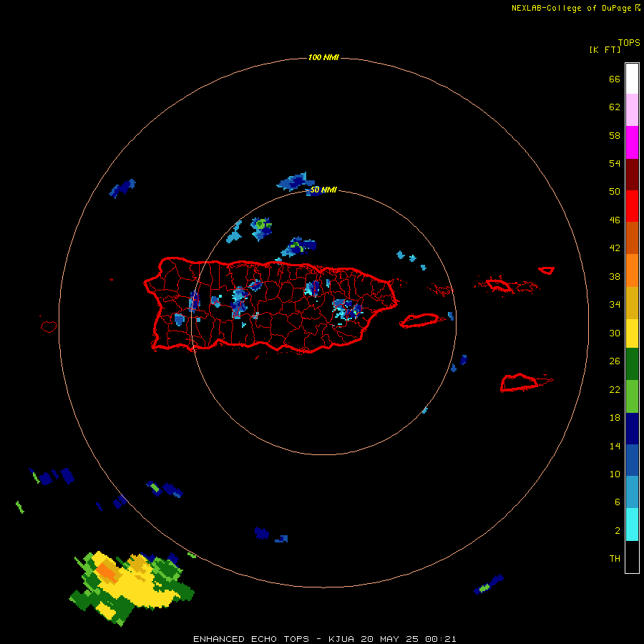Click the black TH threshold swatch
Image resolution: width=644 pixels, height=644 pixels.
(632, 557)
